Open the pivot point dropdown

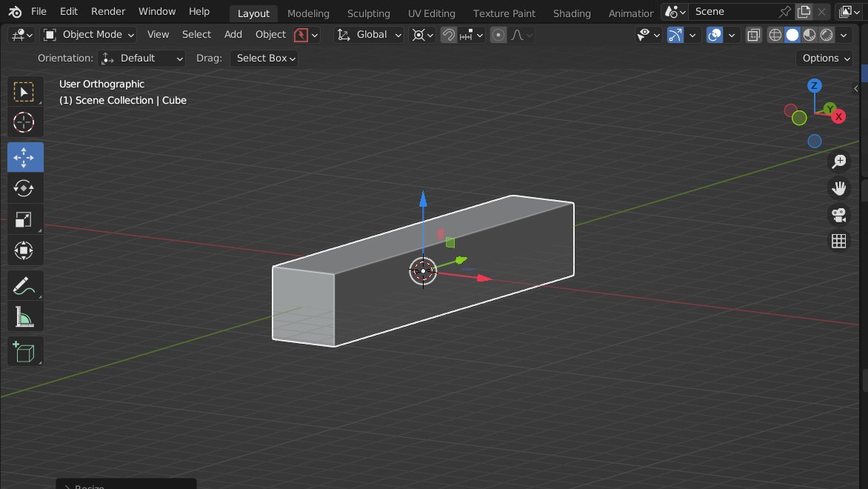[x=422, y=35]
